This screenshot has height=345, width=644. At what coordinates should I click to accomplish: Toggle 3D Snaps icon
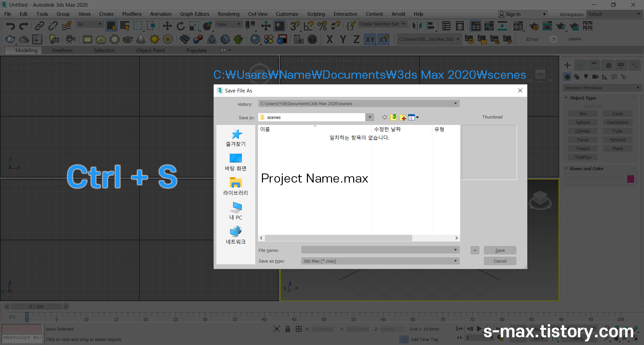click(295, 26)
